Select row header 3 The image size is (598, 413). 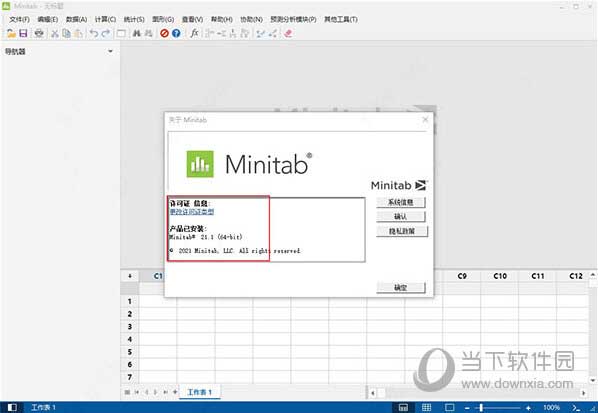[130, 326]
